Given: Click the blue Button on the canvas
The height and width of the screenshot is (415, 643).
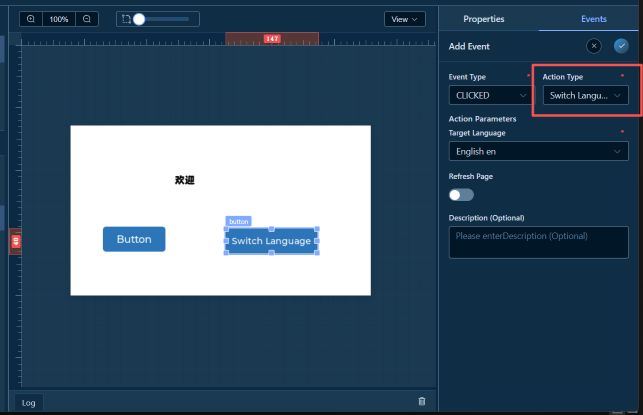Looking at the screenshot, I should point(134,239).
